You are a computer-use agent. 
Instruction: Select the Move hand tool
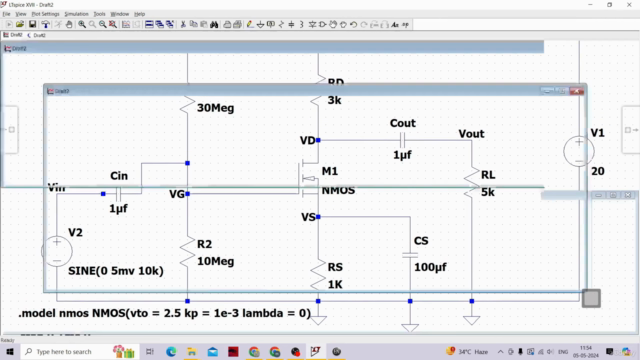click(333, 24)
